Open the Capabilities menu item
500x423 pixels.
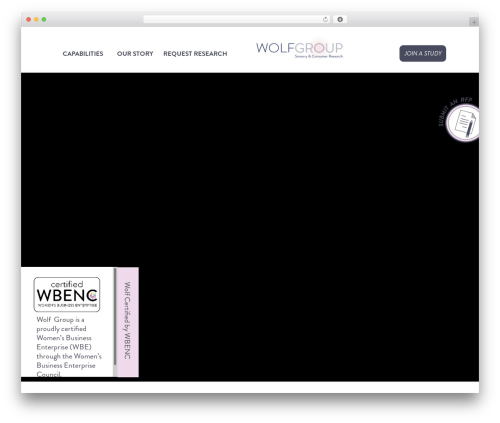click(x=83, y=54)
